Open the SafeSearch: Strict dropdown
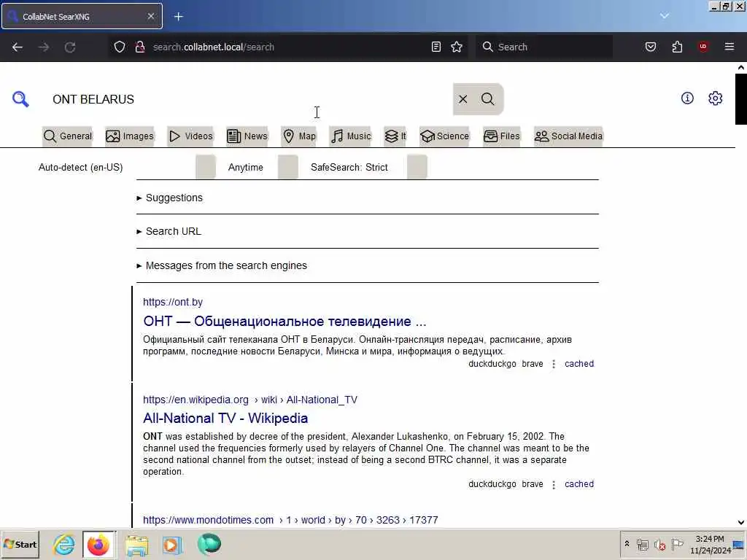This screenshot has height=560, width=747. 368,167
